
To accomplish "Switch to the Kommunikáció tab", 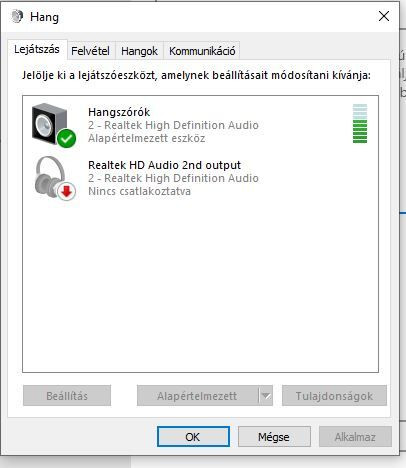I will coord(202,51).
